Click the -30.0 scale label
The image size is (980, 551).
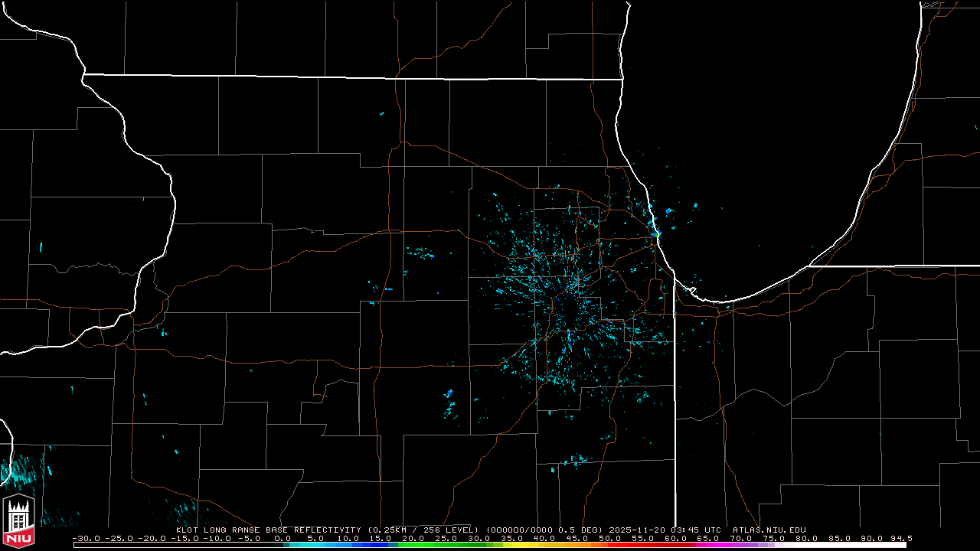(x=86, y=538)
